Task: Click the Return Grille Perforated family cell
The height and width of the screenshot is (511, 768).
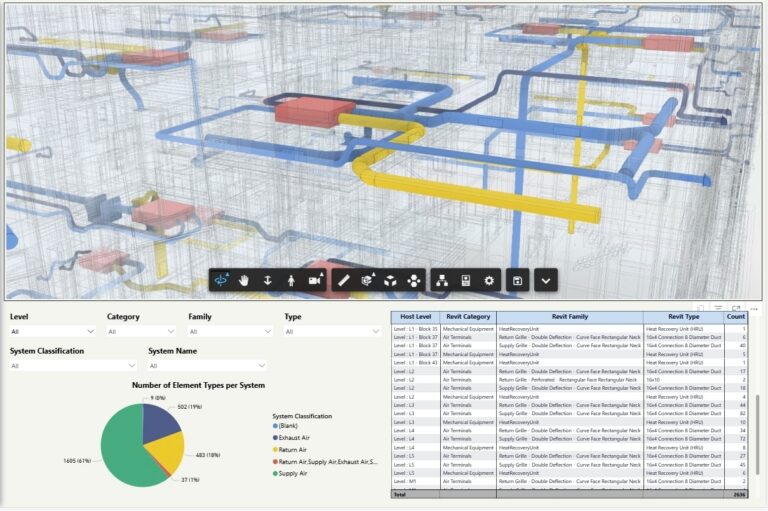Action: click(x=568, y=380)
